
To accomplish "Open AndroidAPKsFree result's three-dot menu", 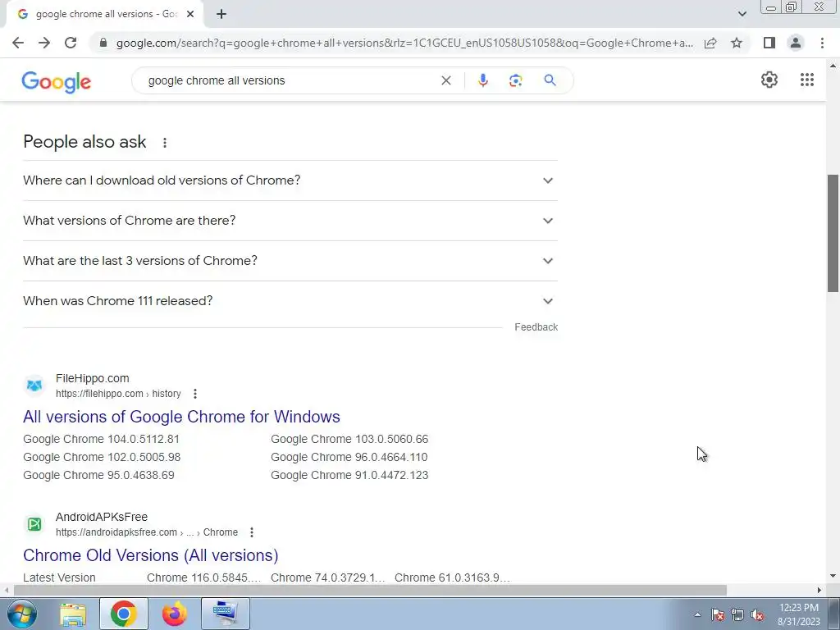I will 251,532.
